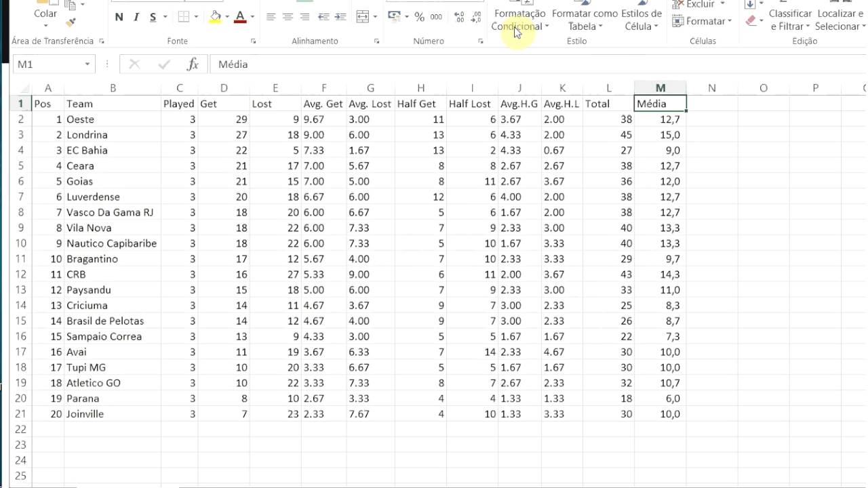Open the borders dropdown arrow
This screenshot has height=488, width=868.
pos(197,17)
